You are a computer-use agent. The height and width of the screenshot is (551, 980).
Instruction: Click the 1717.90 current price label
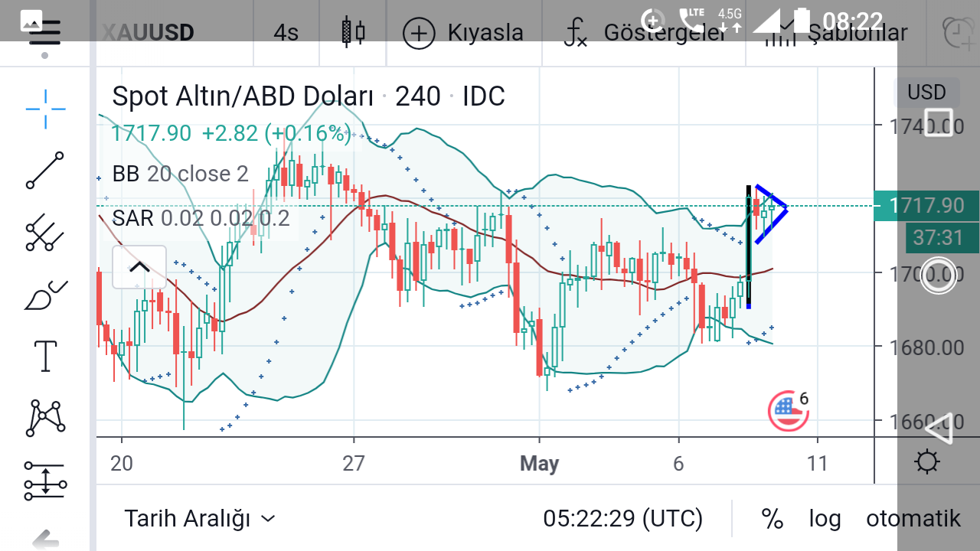[x=926, y=205]
